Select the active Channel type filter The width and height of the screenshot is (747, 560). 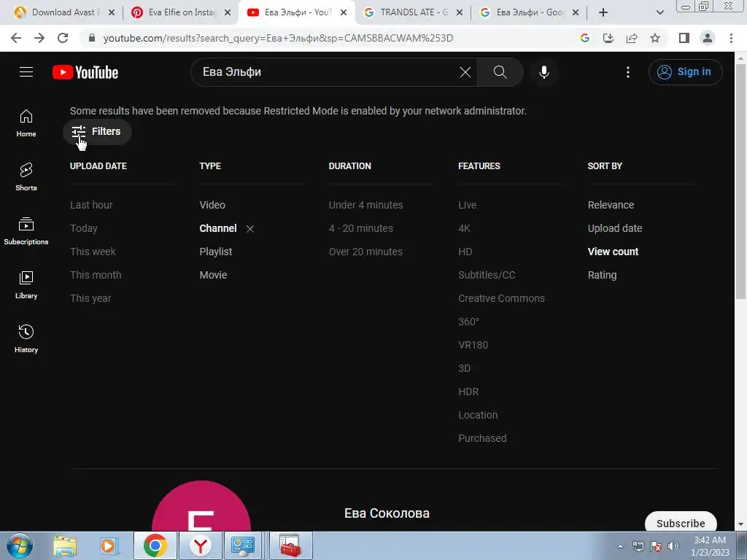tap(218, 228)
